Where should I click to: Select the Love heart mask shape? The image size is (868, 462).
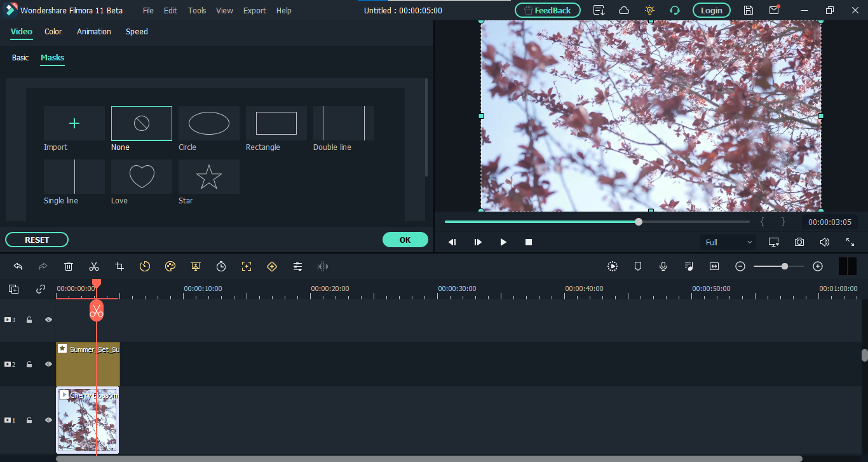[x=141, y=177]
